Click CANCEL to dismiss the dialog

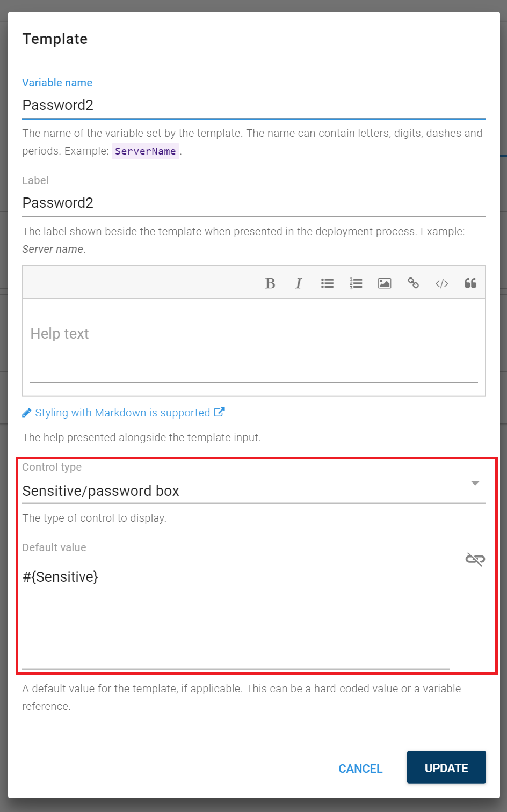(x=360, y=769)
